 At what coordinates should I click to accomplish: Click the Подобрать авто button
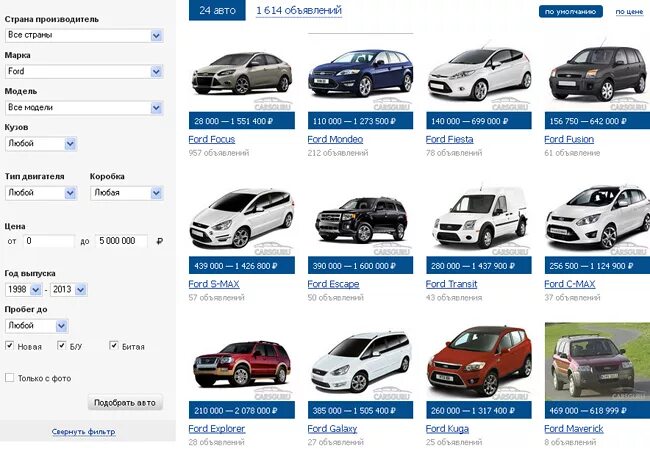pyautogui.click(x=125, y=402)
